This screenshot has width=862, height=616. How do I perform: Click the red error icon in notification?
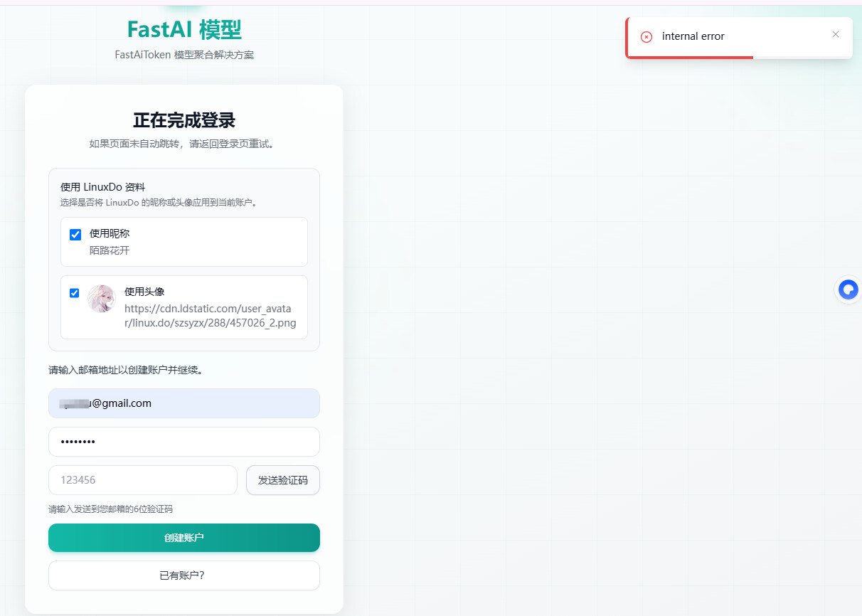coord(646,37)
